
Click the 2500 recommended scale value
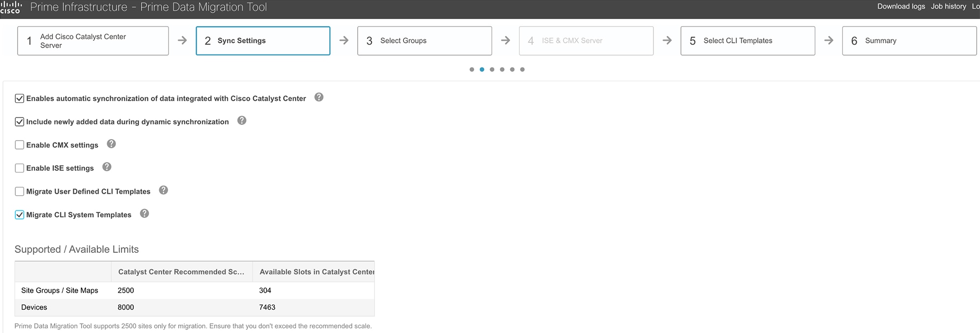click(126, 290)
